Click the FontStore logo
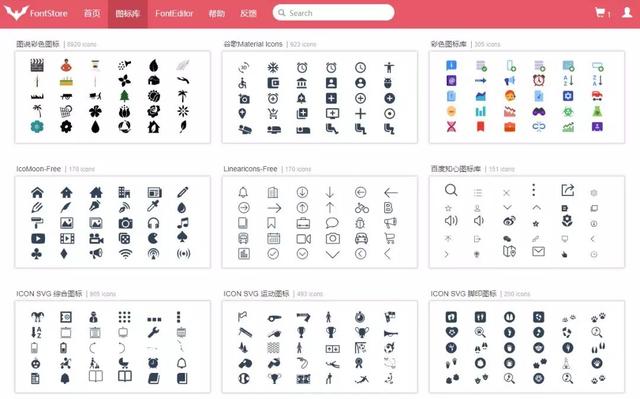This screenshot has width=640, height=399. 36,13
